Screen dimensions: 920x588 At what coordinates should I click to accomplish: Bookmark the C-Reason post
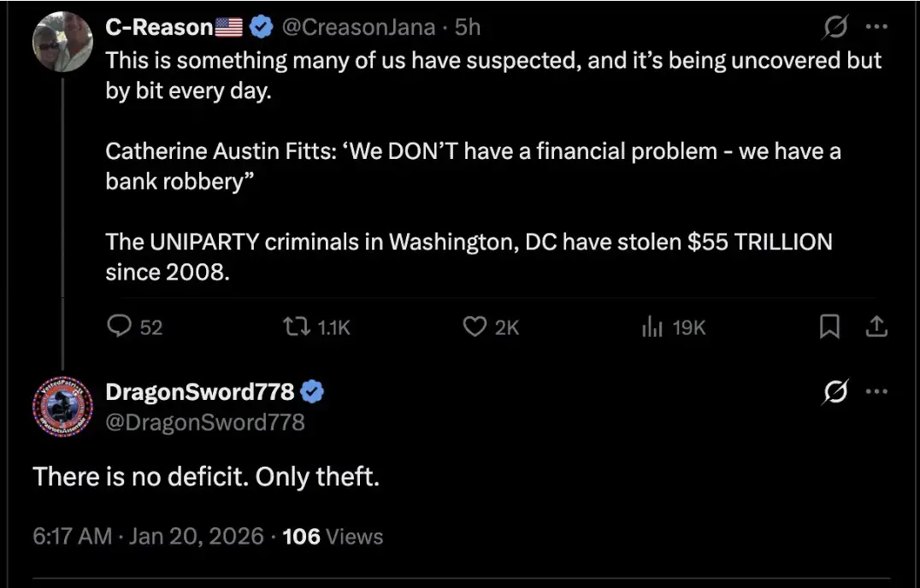(x=829, y=326)
